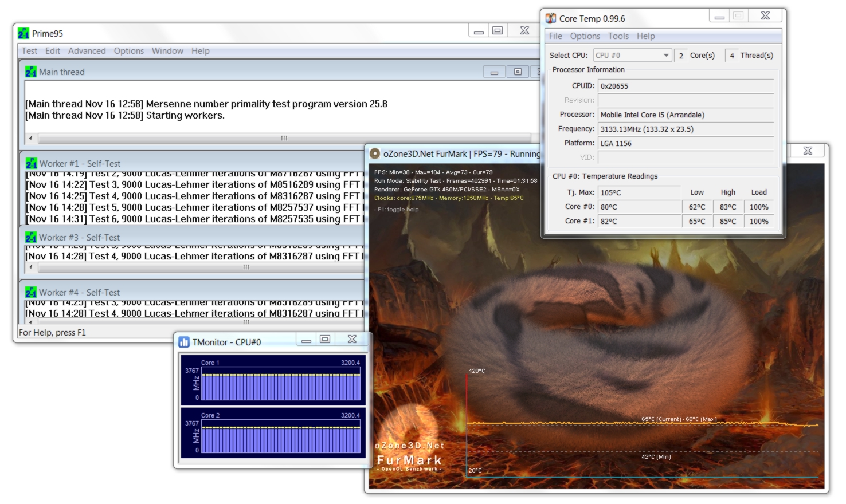Image resolution: width=846 pixels, height=504 pixels.
Task: Click the Worker #1 Self-Test icon
Action: click(31, 163)
